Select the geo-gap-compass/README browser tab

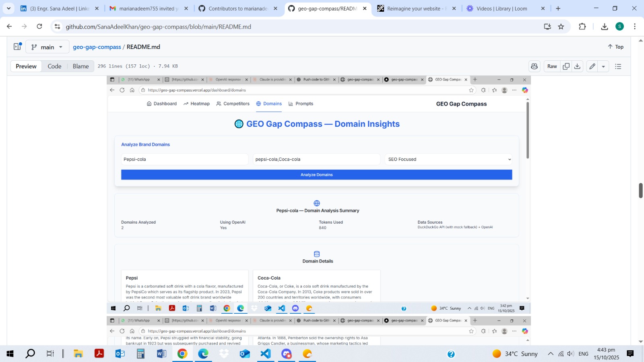327,8
